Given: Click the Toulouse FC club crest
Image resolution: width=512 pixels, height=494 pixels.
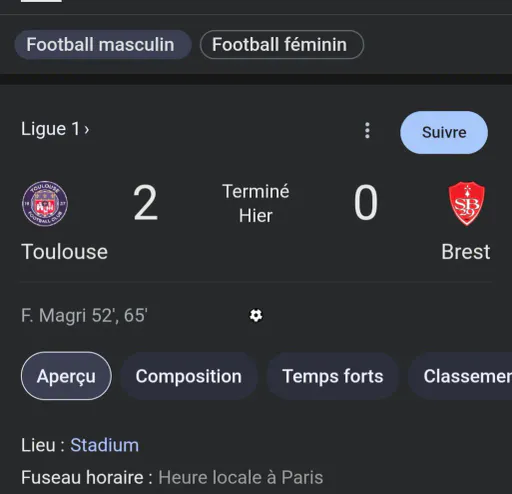Looking at the screenshot, I should click(45, 204).
